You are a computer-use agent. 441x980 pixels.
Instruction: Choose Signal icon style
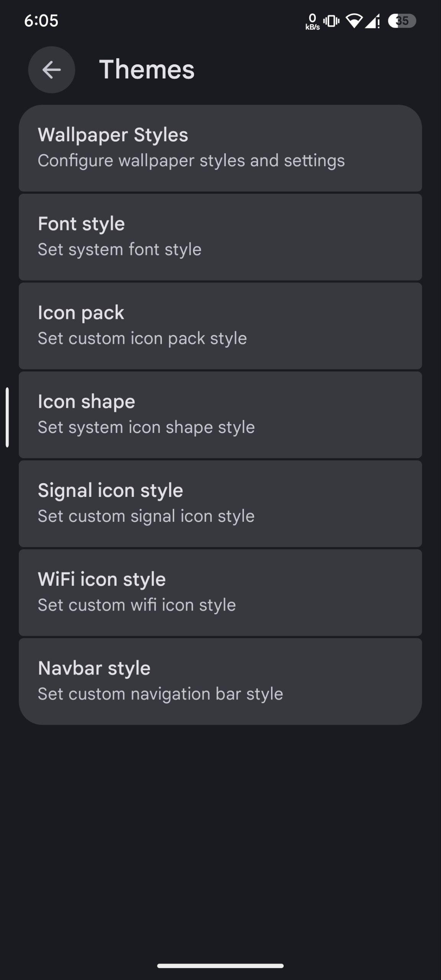[x=220, y=503]
